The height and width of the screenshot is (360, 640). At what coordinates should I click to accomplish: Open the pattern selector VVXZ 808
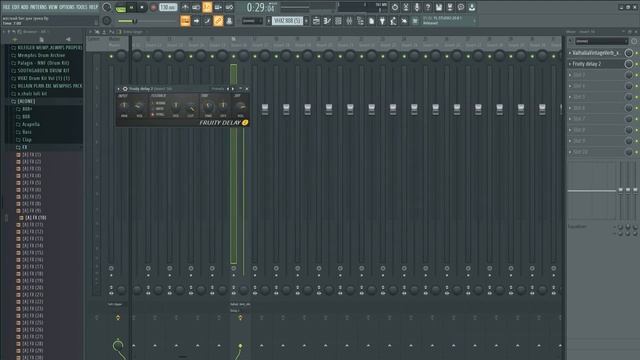coord(287,21)
